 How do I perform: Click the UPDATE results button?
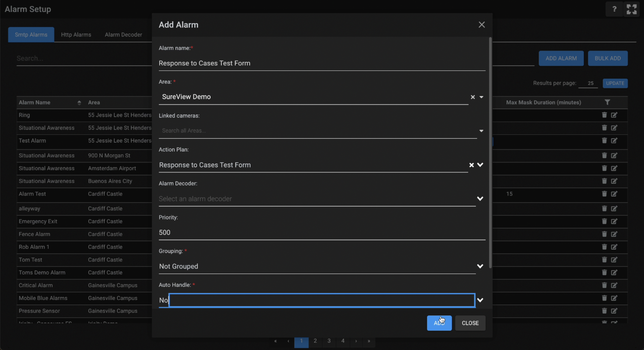pos(615,83)
